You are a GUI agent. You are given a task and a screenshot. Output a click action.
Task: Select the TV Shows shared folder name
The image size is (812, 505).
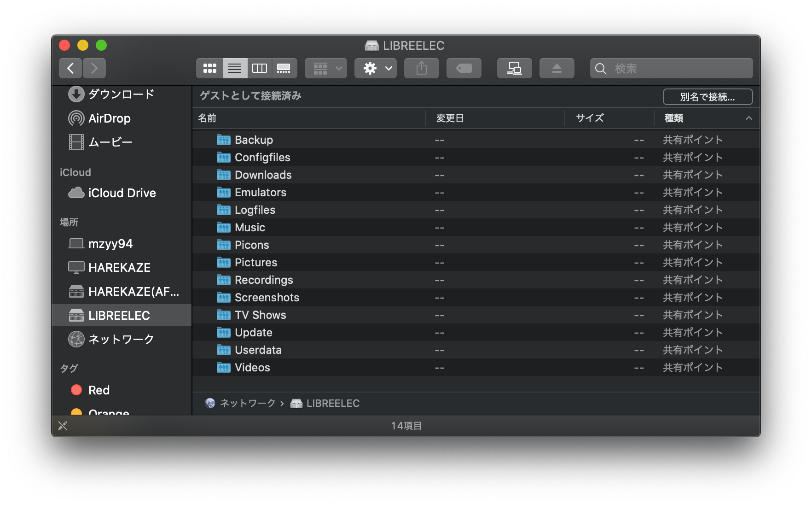coord(261,315)
